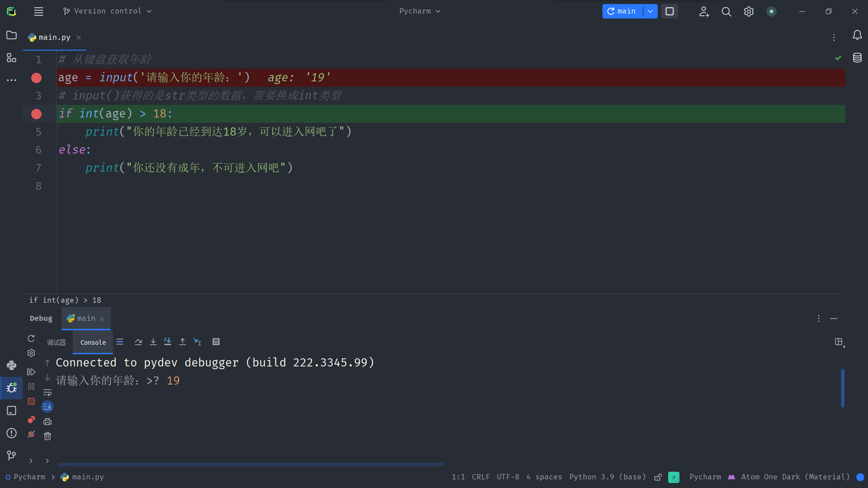868x488 pixels.
Task: Clear console output with trash icon
Action: pyautogui.click(x=47, y=436)
